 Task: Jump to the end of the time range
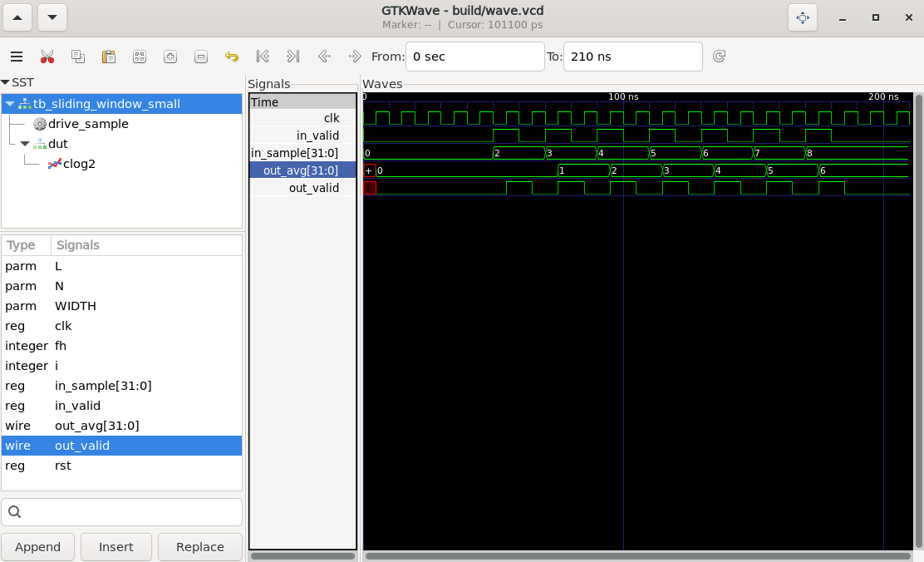292,57
